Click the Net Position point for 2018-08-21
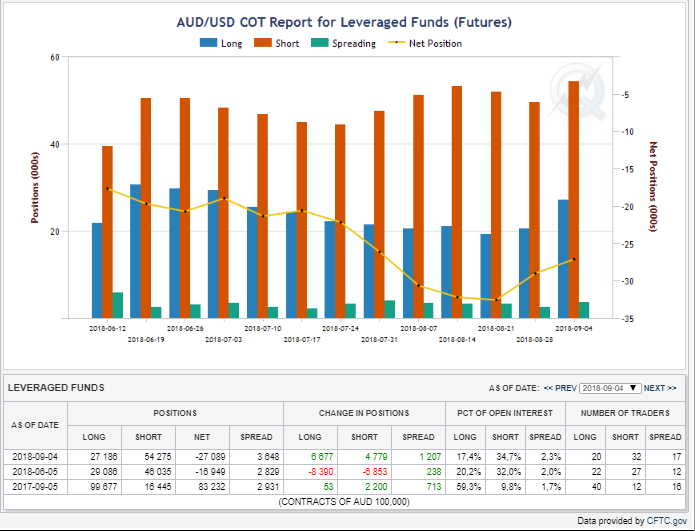This screenshot has width=695, height=531. point(496,300)
